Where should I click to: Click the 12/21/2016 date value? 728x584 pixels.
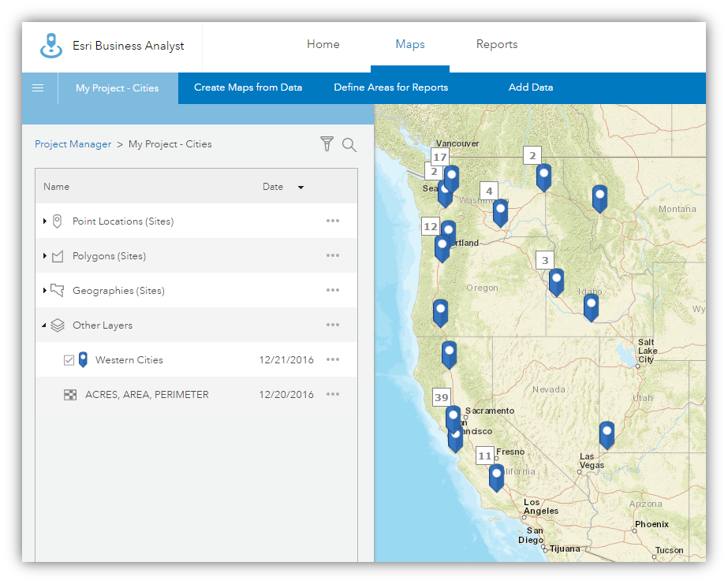286,360
